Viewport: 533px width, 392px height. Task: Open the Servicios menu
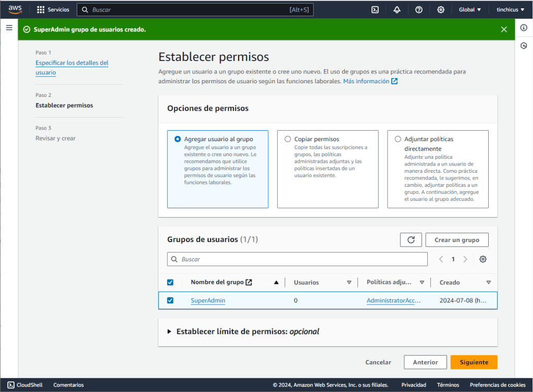tap(53, 9)
